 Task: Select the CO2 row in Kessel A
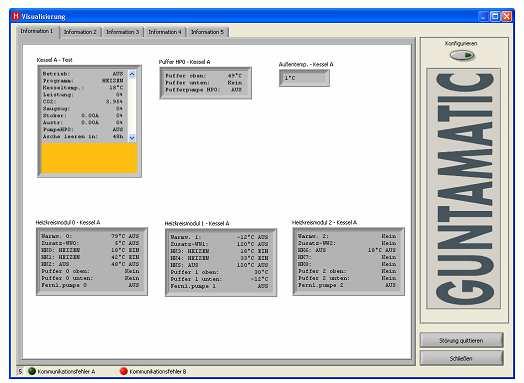[x=83, y=102]
